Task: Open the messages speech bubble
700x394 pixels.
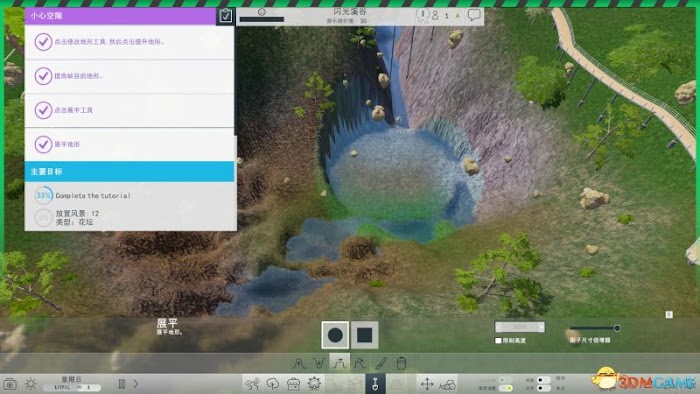Action: (474, 15)
